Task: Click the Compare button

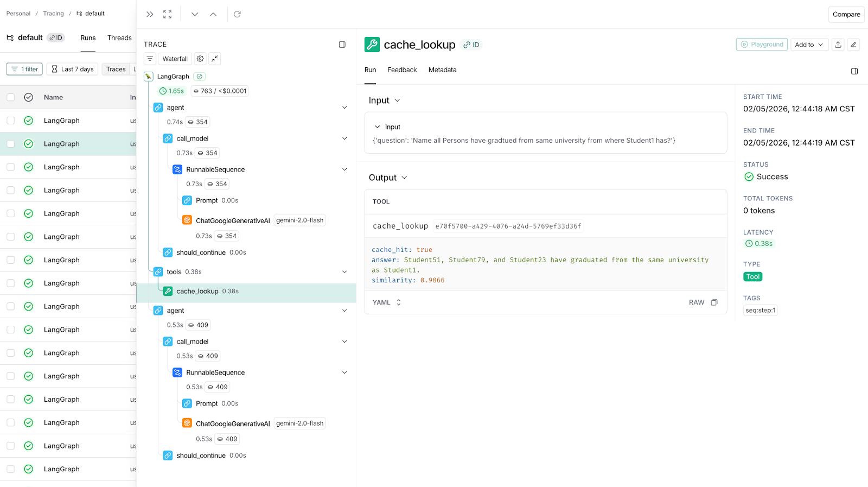Action: (846, 15)
